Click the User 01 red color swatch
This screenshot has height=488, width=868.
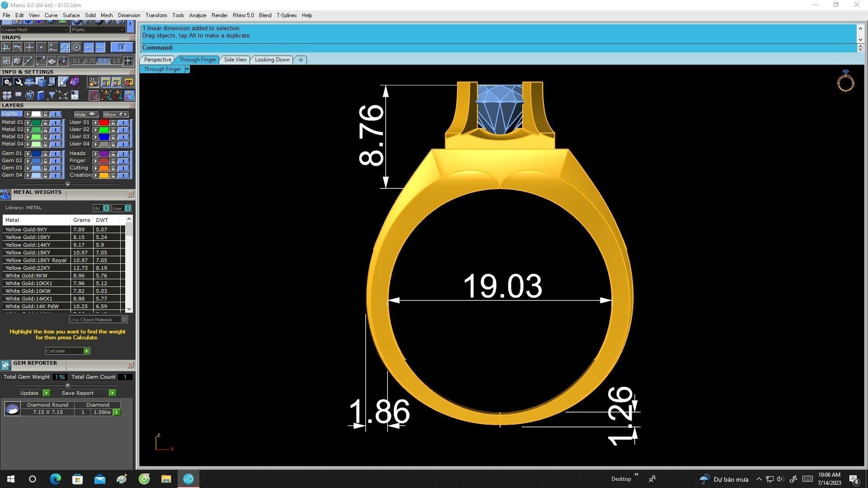click(x=104, y=122)
